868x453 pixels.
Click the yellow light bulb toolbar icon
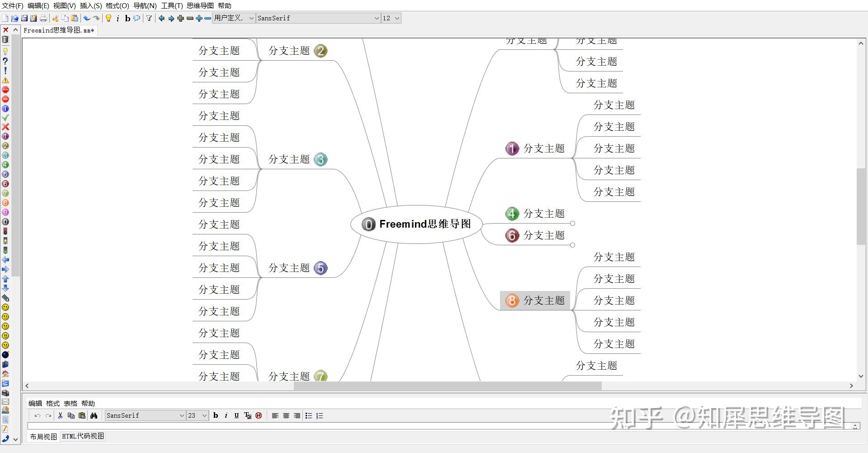(x=108, y=18)
